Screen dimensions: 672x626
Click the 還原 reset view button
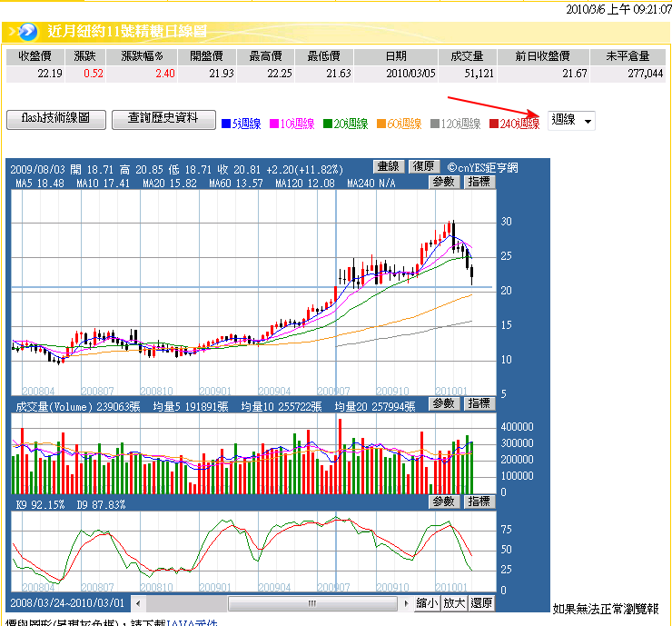click(481, 603)
